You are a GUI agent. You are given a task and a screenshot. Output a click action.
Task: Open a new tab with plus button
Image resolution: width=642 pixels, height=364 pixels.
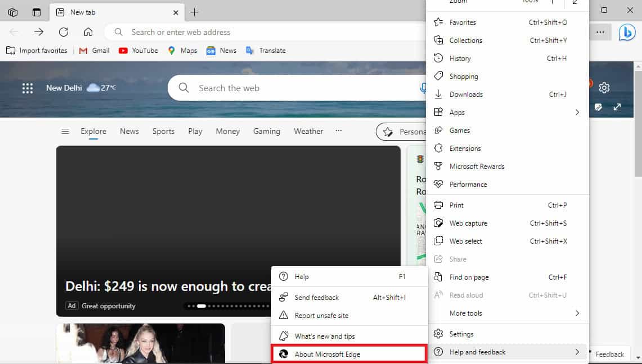(194, 12)
